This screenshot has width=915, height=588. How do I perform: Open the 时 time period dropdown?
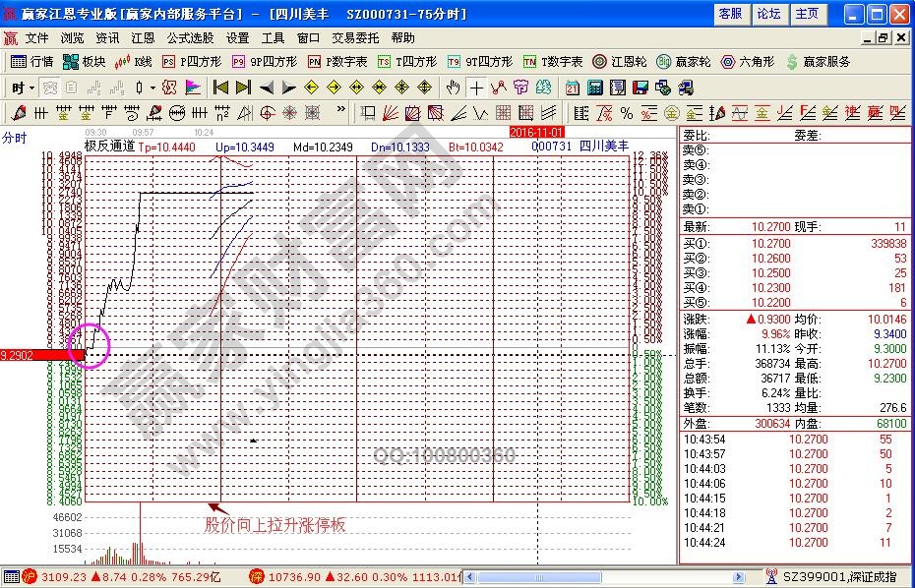click(22, 87)
